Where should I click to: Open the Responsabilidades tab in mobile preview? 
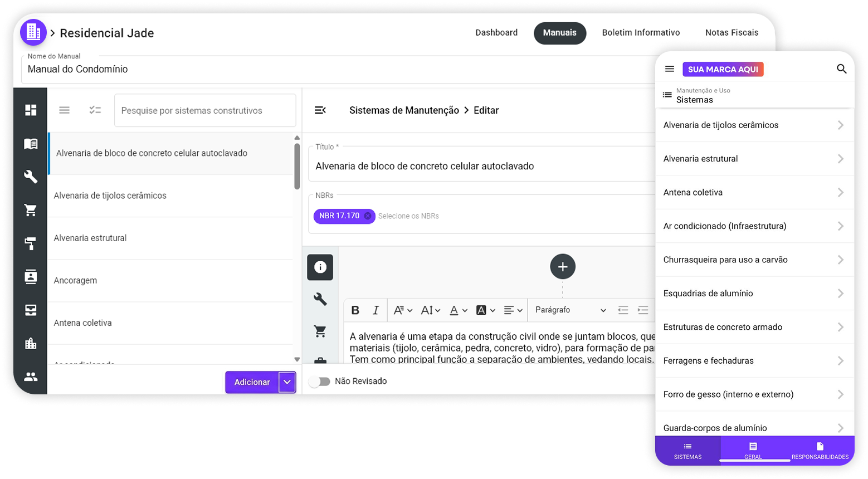(x=820, y=451)
